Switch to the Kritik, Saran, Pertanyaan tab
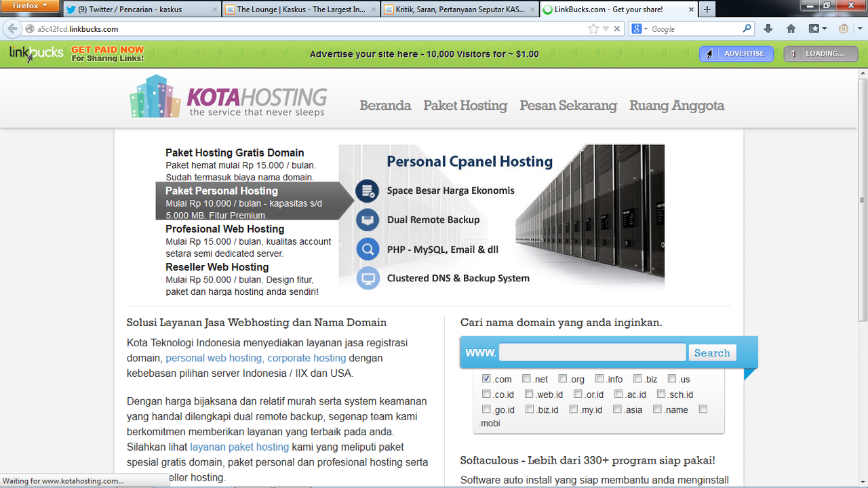 pos(460,10)
